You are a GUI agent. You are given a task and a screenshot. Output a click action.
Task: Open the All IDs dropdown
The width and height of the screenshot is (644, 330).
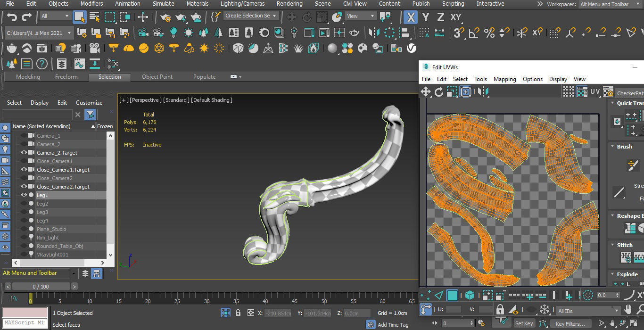click(x=588, y=311)
